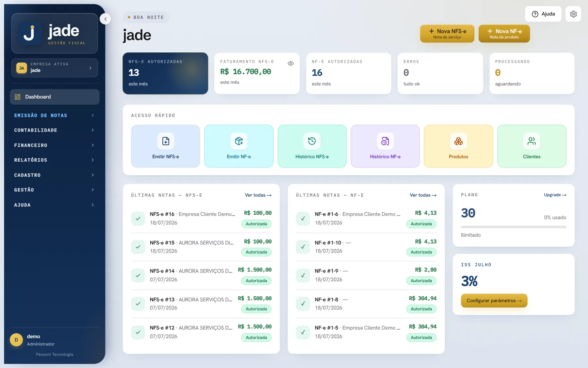Expand the Relatórios section
Screen dimensions: 588x368
(55, 160)
